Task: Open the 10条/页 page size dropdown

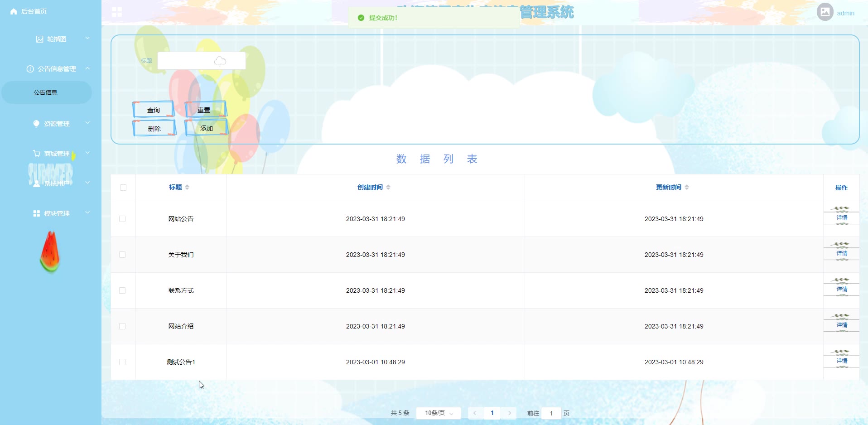Action: tap(439, 413)
